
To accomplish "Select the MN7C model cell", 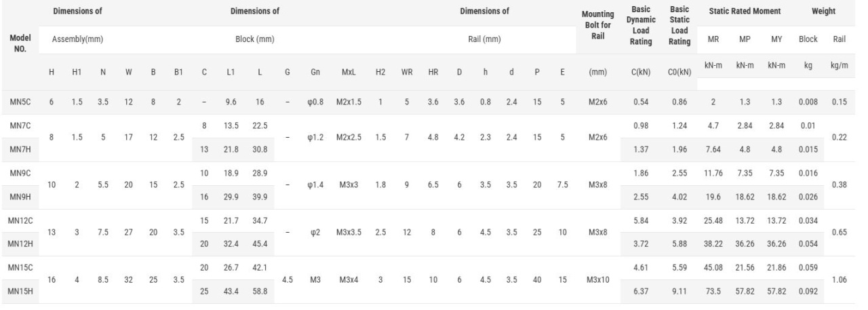I will (x=18, y=125).
